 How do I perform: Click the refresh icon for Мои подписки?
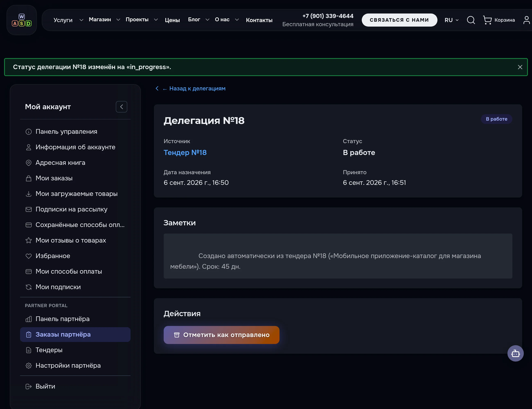tap(28, 287)
